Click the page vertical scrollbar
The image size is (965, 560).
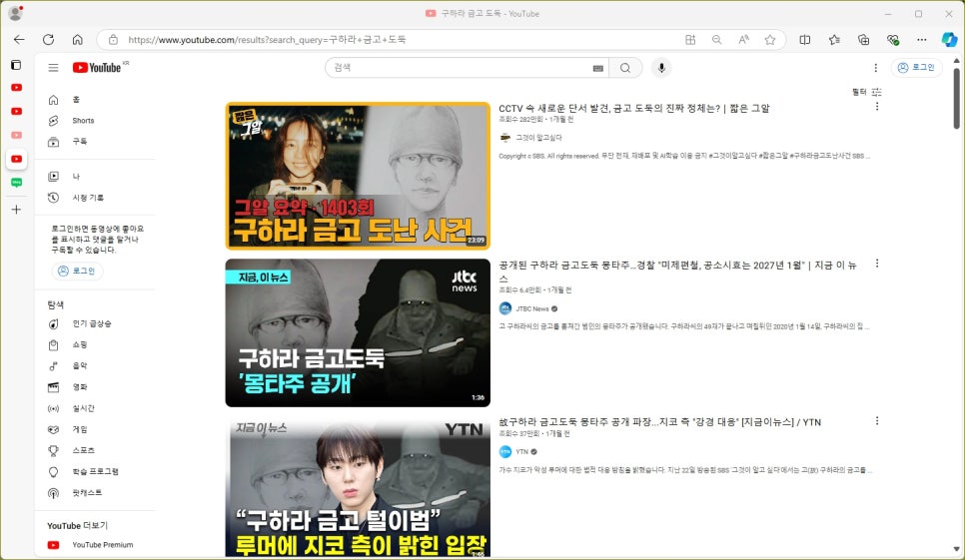point(956,97)
